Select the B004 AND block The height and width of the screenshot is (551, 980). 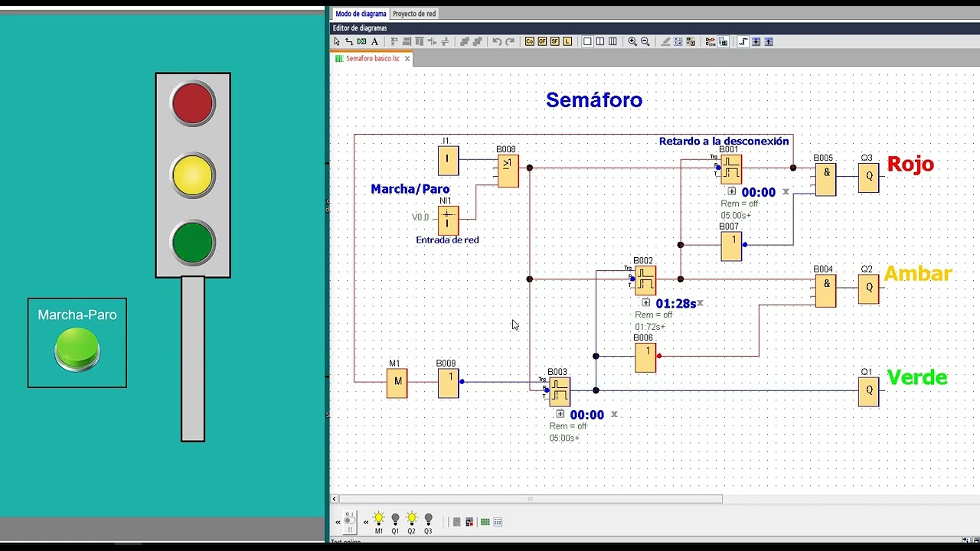coord(825,291)
